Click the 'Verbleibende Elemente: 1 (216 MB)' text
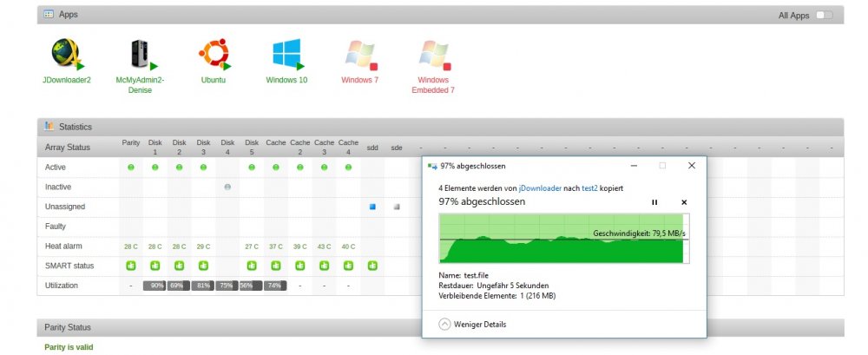Screen dimensions: 868x355 coord(497,296)
